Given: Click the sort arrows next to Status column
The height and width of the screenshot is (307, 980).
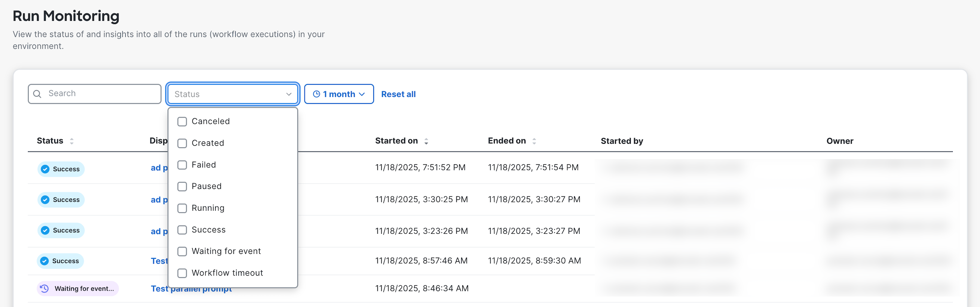Looking at the screenshot, I should tap(72, 140).
